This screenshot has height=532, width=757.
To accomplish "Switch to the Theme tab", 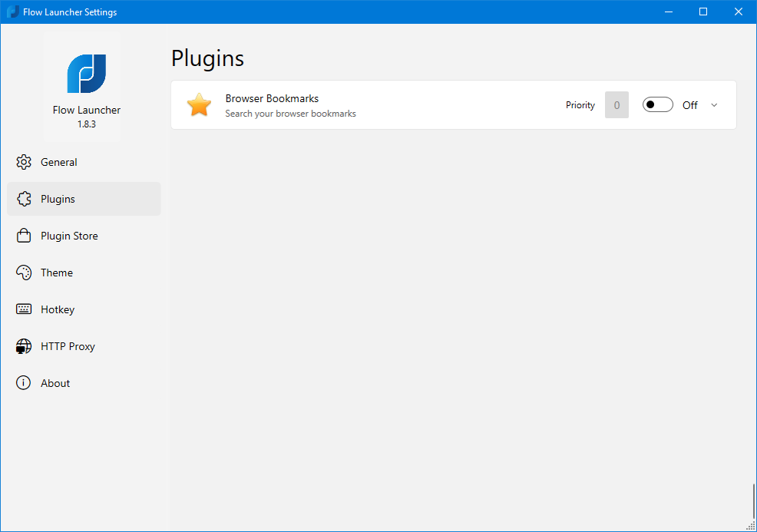I will 84,273.
